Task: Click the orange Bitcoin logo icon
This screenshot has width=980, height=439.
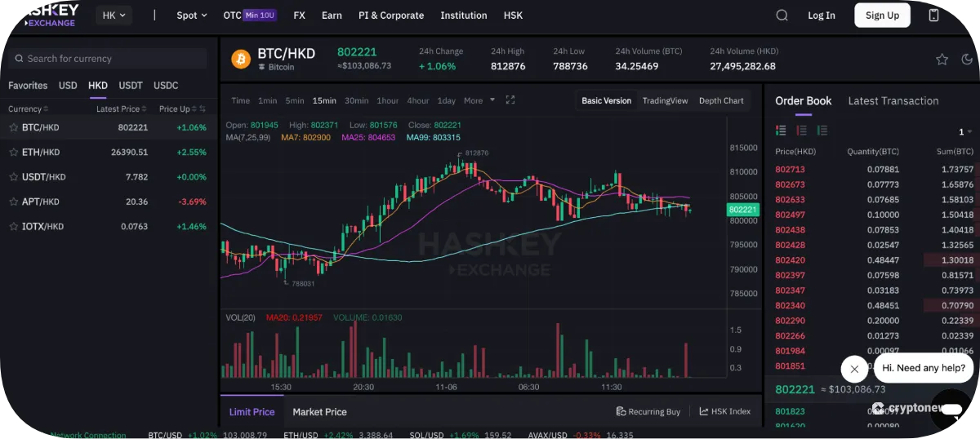Action: click(x=241, y=59)
